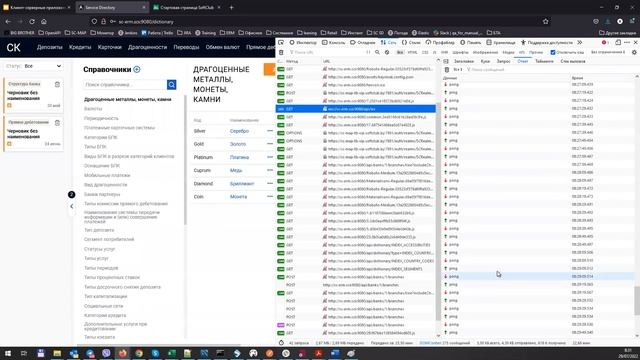Select the Банки партнеры dictionary
This screenshot has height=360, width=640.
point(102,194)
